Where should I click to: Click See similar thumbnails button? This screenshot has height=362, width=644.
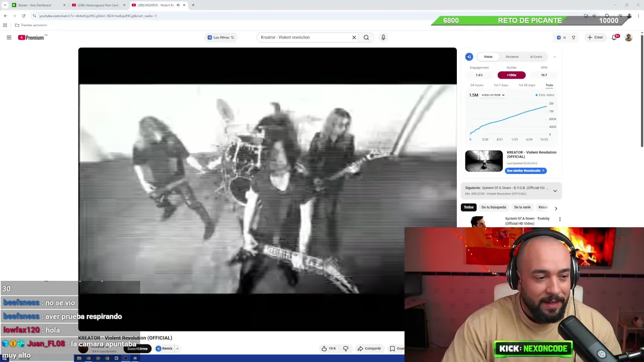click(526, 170)
